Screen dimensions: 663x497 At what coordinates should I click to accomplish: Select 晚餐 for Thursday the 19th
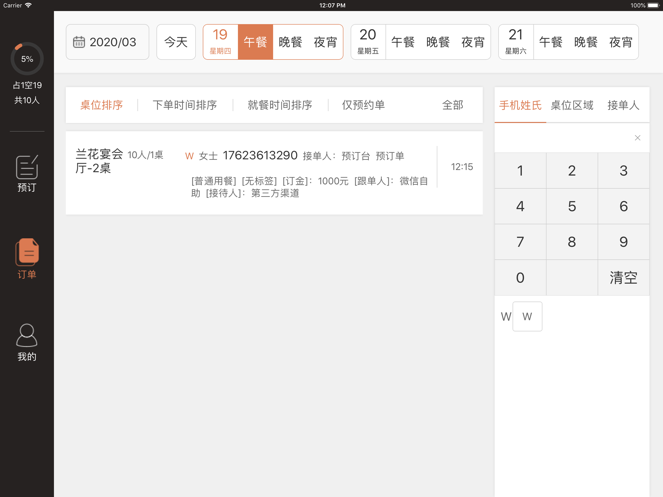tap(290, 42)
